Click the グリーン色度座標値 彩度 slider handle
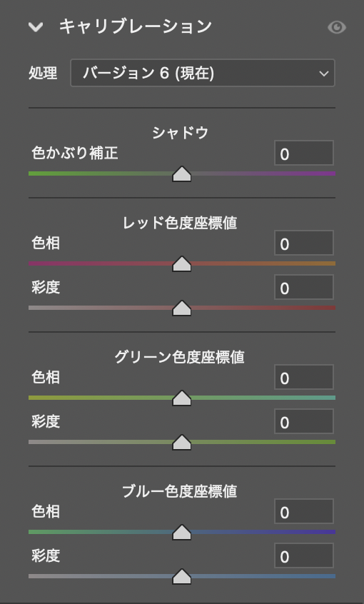Image resolution: width=364 pixels, height=604 pixels. tap(182, 442)
